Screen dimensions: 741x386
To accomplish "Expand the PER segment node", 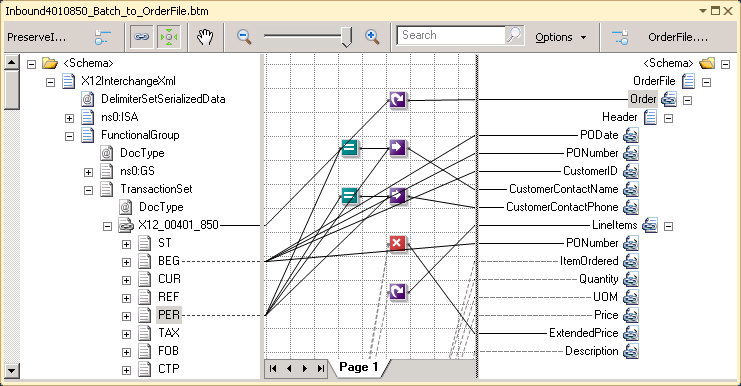I will coord(126,316).
